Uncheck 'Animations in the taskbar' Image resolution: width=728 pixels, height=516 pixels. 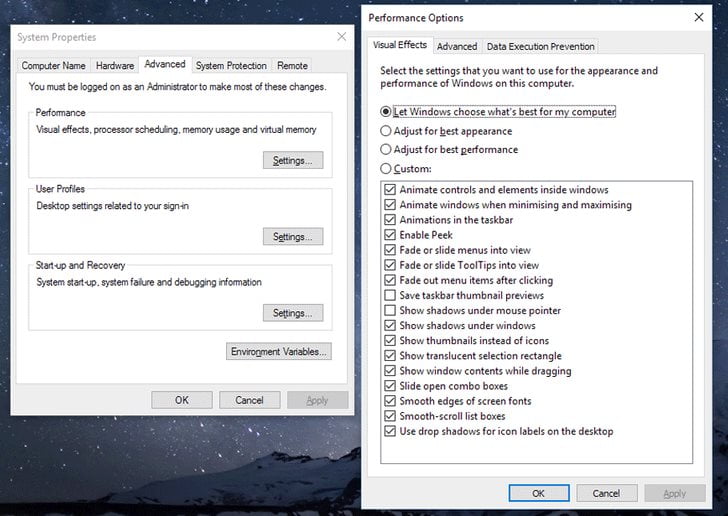tap(390, 220)
